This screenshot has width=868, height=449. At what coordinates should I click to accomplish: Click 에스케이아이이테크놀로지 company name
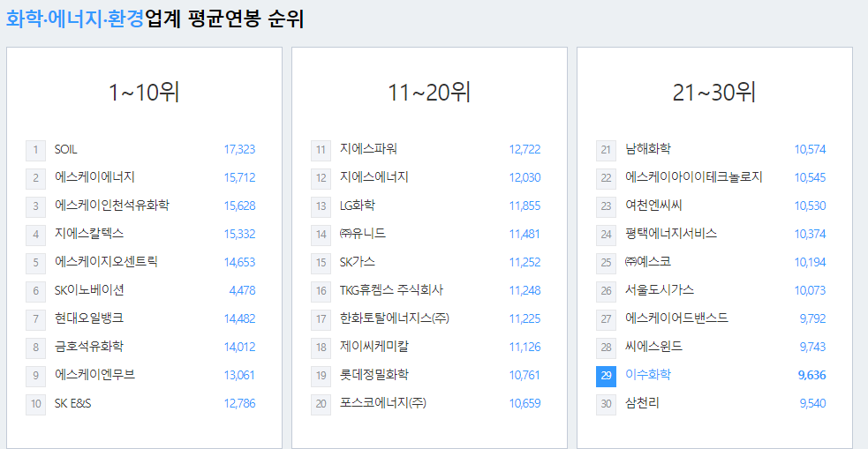[694, 177]
